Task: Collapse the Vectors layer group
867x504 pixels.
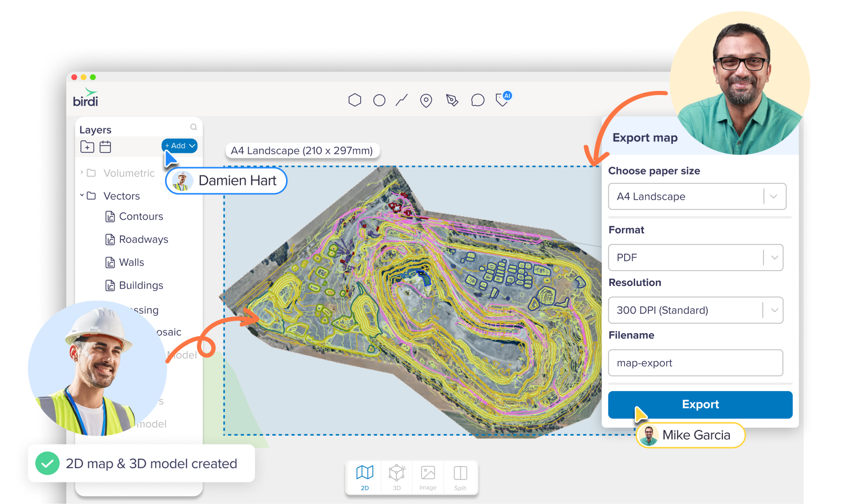Action: tap(82, 196)
